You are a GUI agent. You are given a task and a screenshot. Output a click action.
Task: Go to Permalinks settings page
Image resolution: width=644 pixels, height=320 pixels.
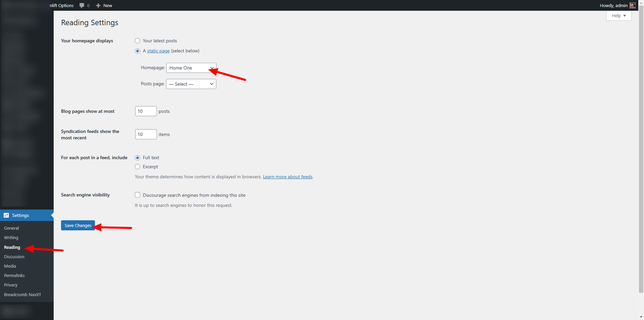[14, 275]
